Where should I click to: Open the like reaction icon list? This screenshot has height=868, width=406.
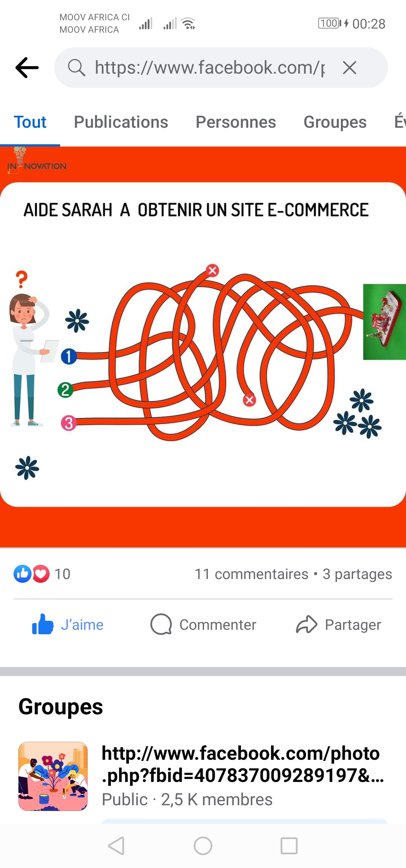23,574
